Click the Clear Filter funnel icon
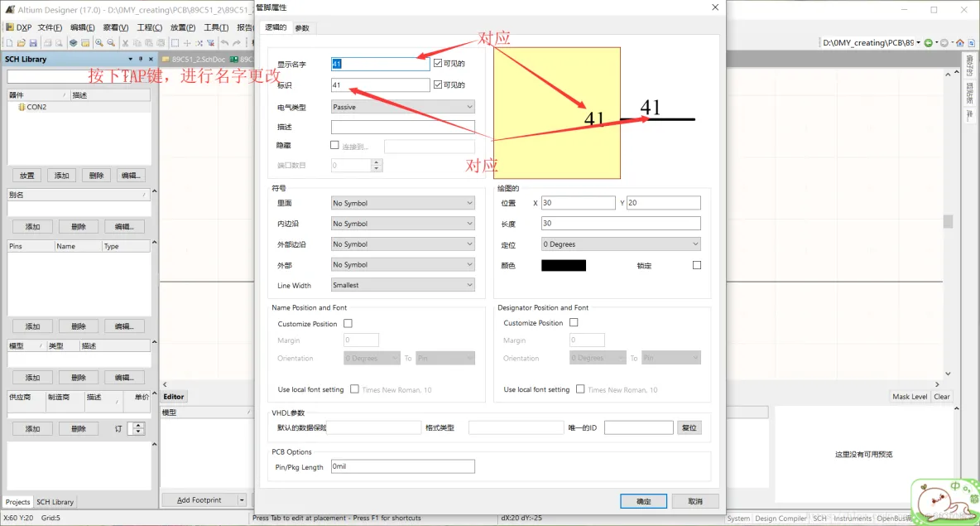The width and height of the screenshot is (980, 526). click(x=210, y=43)
